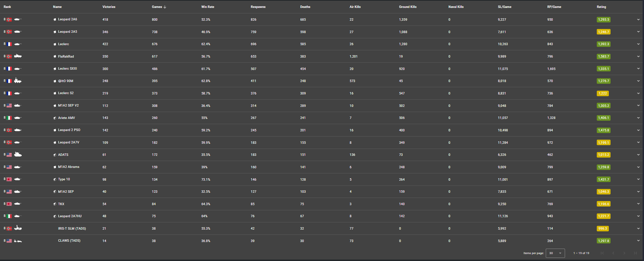The height and width of the screenshot is (261, 644).
Task: Click the US flag in CLAWS (TADS) row
Action: point(9,241)
